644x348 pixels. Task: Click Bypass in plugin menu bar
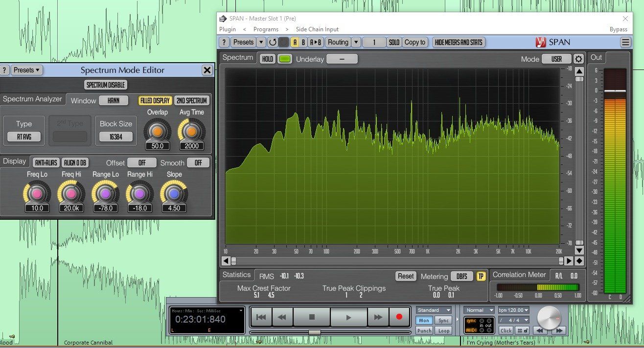click(619, 29)
